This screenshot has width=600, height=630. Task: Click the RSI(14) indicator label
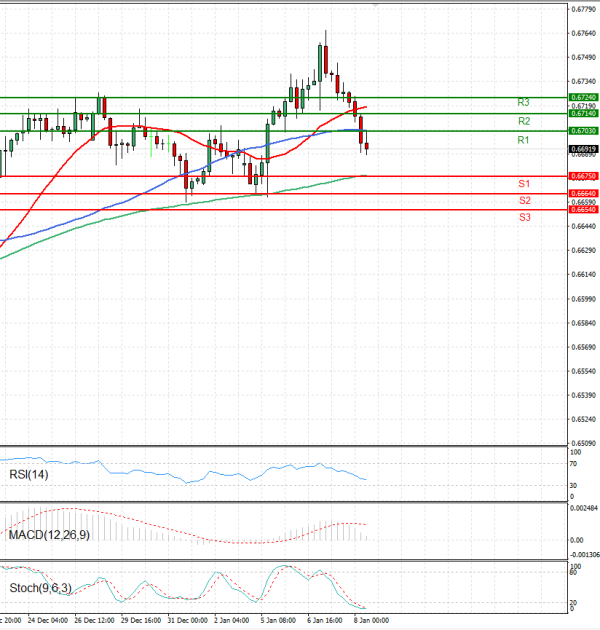pos(30,474)
